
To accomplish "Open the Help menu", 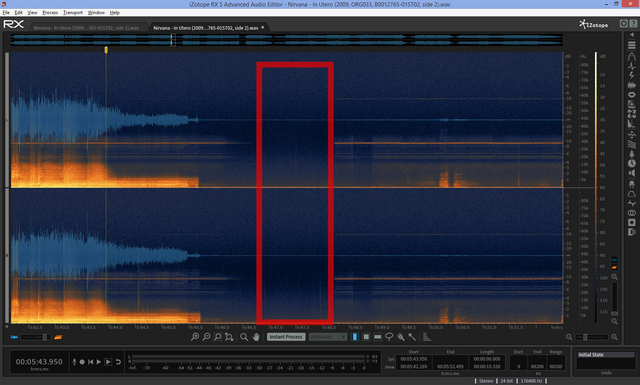I will (x=115, y=13).
